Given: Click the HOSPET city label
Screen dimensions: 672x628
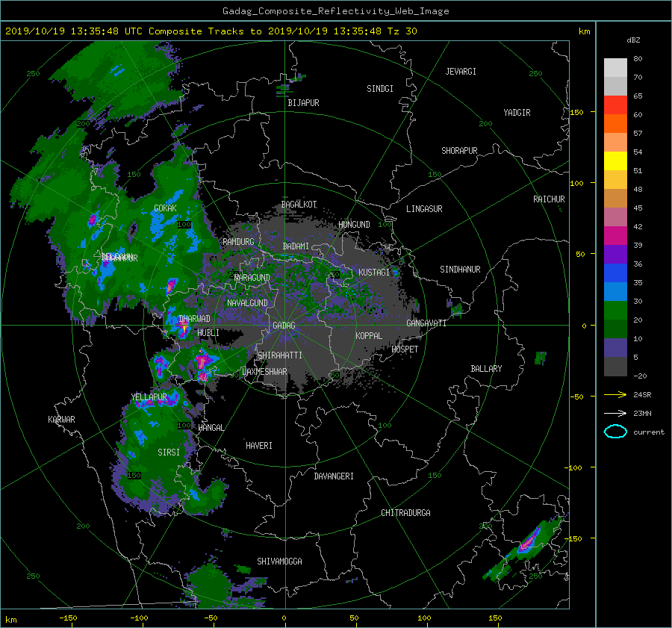Looking at the screenshot, I should pos(405,349).
